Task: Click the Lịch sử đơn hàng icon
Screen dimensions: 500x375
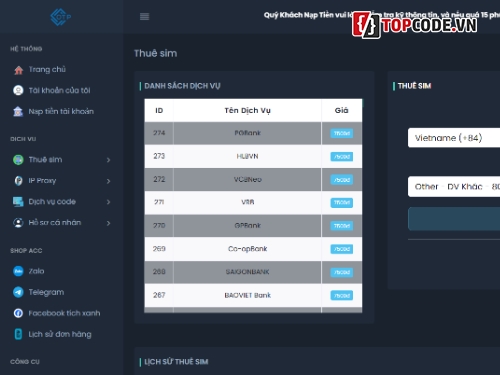Action: pyautogui.click(x=18, y=334)
